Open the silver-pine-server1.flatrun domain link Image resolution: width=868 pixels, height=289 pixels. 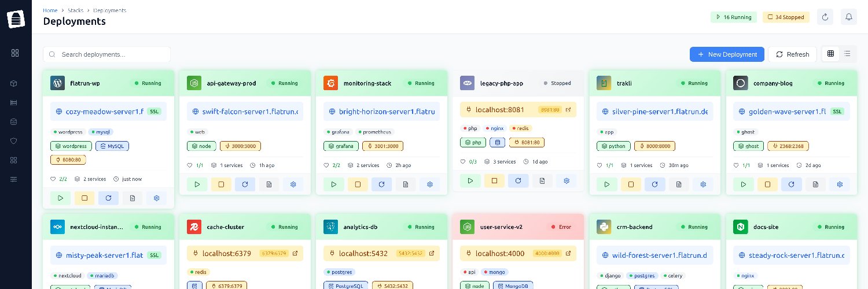pos(660,111)
